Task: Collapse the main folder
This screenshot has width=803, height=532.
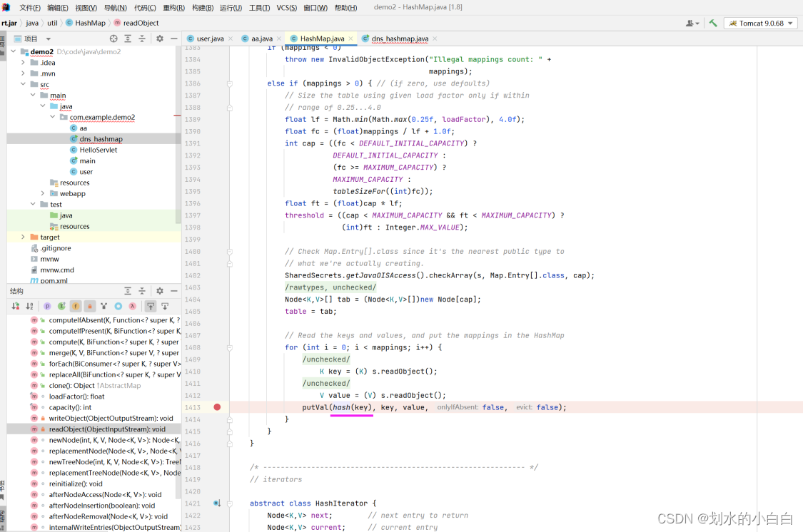Action: click(33, 95)
